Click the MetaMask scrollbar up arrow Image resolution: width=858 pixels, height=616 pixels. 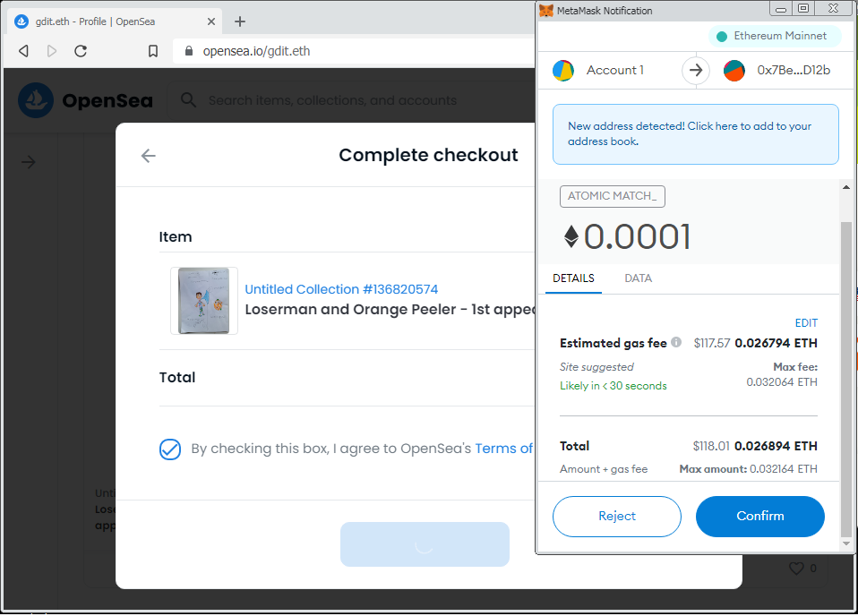pos(846,187)
